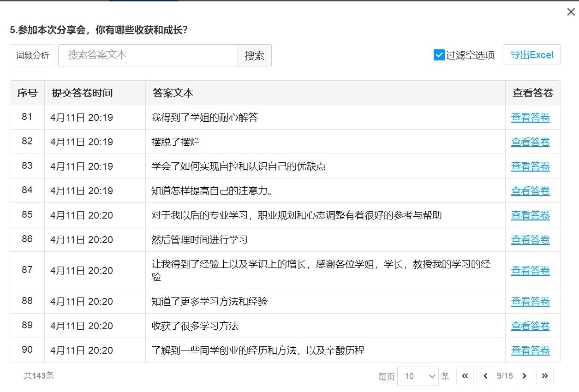The image size is (579, 392).
Task: Close the answer details dialog
Action: click(571, 12)
